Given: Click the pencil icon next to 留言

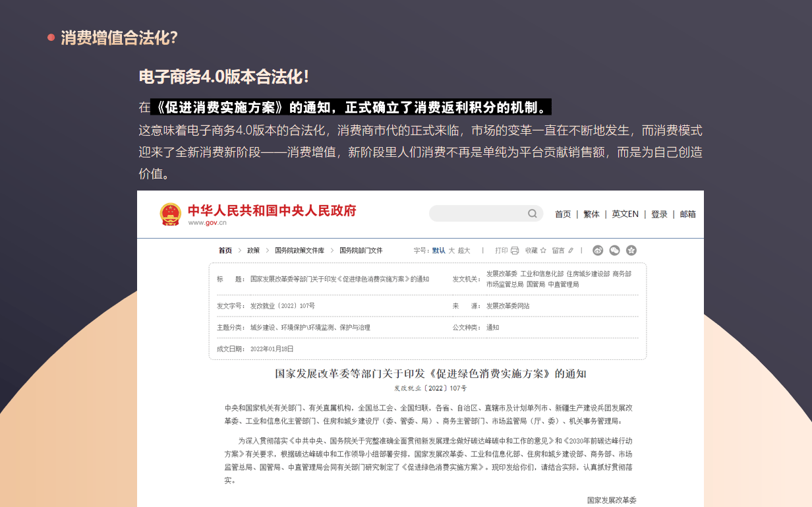Looking at the screenshot, I should click(571, 251).
